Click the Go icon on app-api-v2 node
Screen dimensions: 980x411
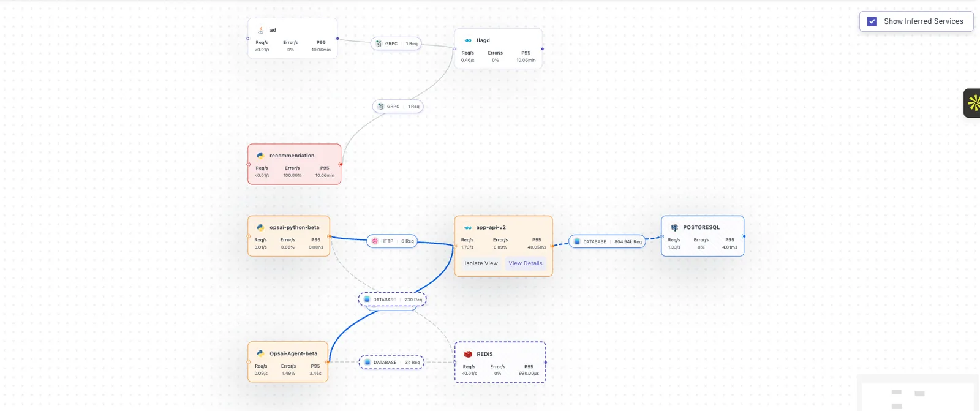click(x=468, y=227)
